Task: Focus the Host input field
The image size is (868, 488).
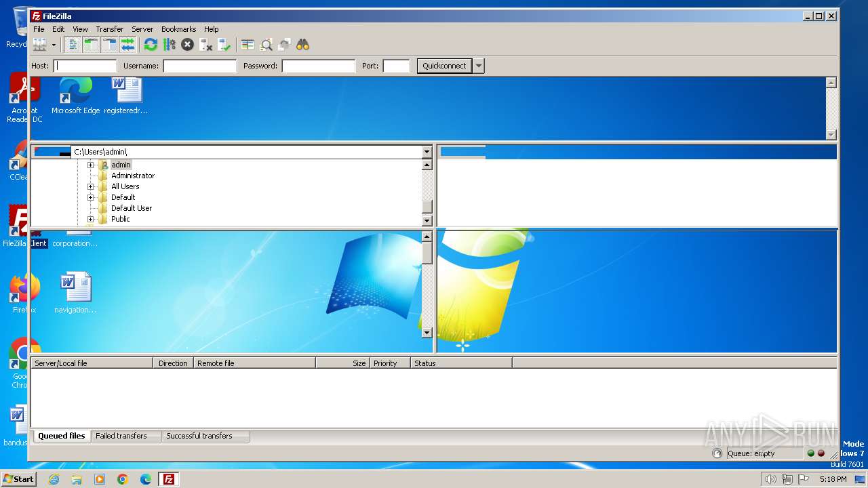Action: point(85,66)
